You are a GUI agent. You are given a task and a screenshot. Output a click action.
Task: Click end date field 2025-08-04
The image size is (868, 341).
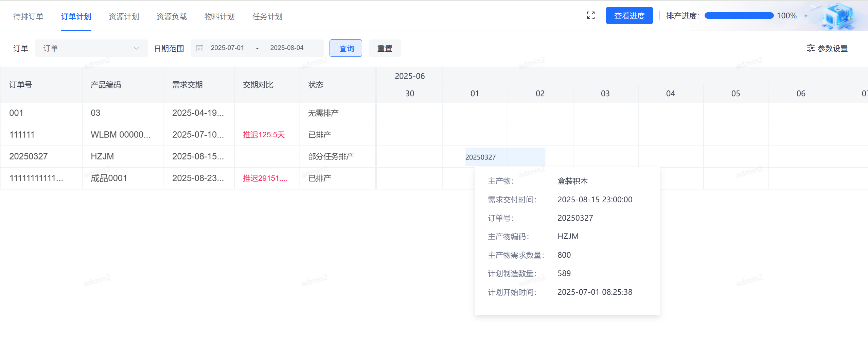tap(287, 48)
